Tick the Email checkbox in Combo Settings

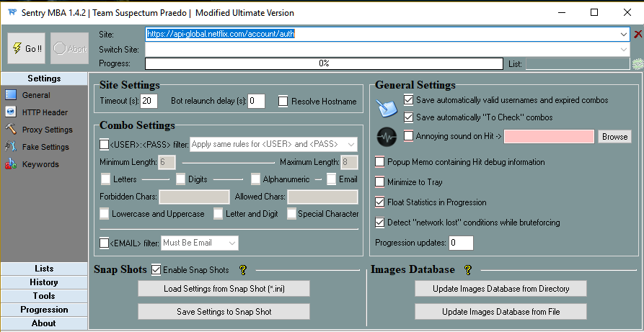coord(332,179)
